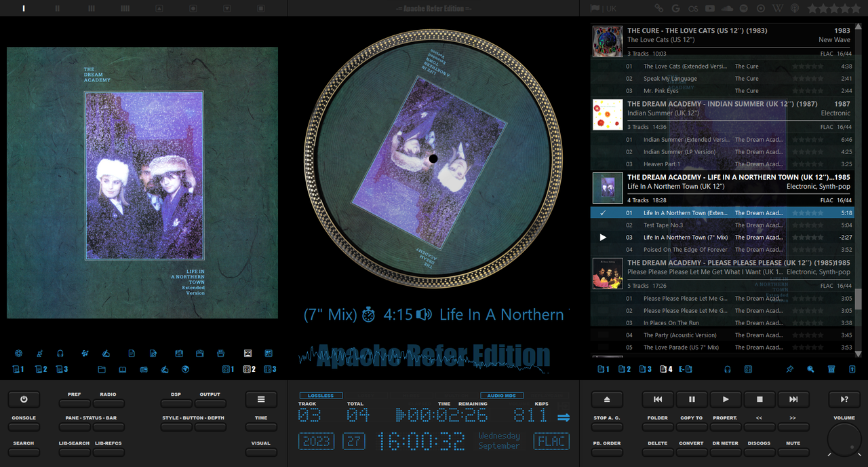Click the picture frame icon under album art

coord(248,353)
